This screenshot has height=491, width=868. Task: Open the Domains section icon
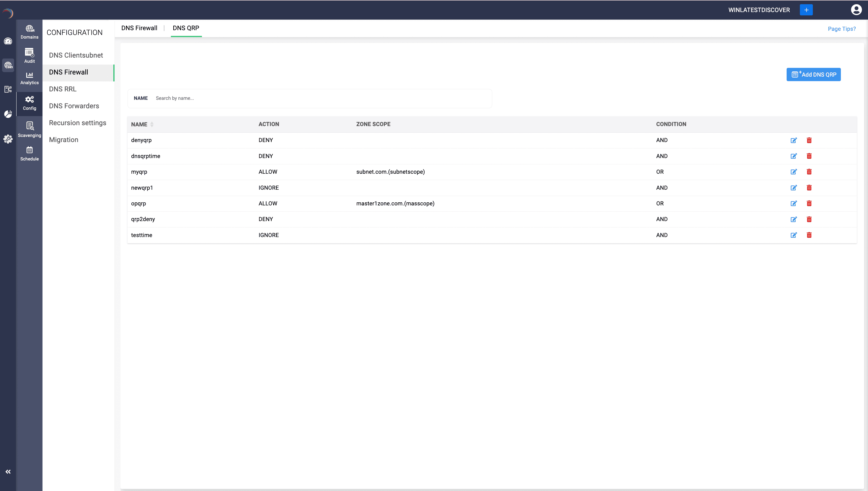[29, 32]
